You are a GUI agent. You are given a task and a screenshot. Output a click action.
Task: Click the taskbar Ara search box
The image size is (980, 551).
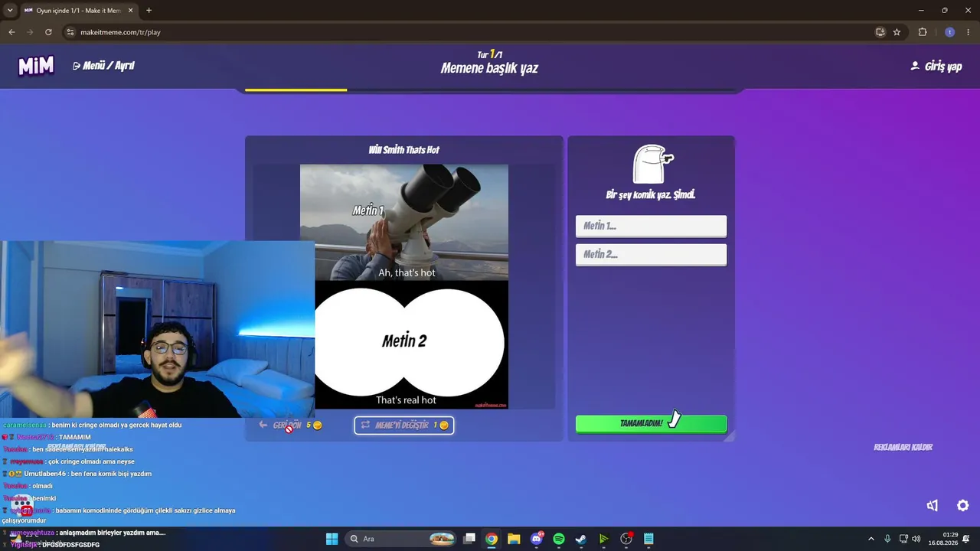(401, 539)
